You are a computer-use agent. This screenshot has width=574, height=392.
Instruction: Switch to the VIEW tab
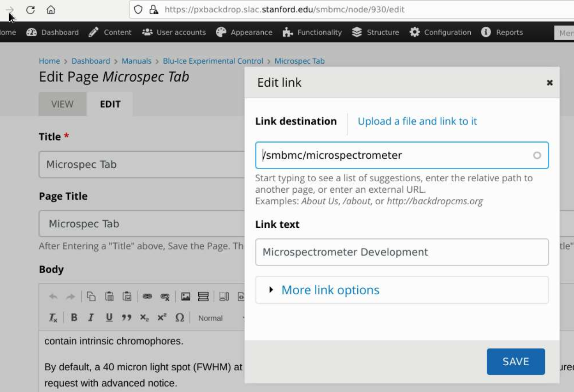(63, 104)
